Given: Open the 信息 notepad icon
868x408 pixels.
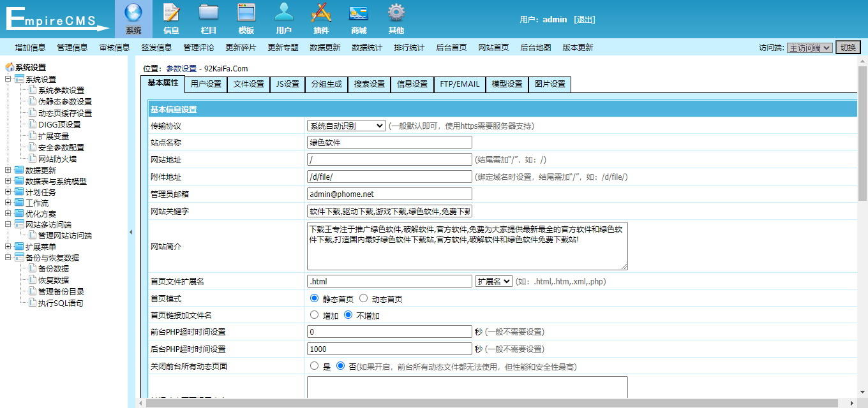Looking at the screenshot, I should click(171, 13).
